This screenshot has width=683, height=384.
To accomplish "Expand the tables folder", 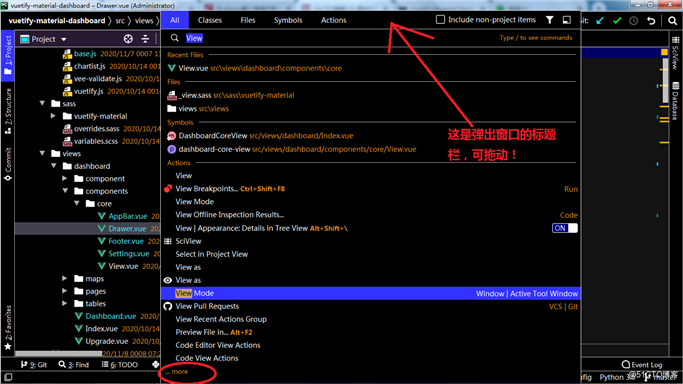I will coord(64,303).
